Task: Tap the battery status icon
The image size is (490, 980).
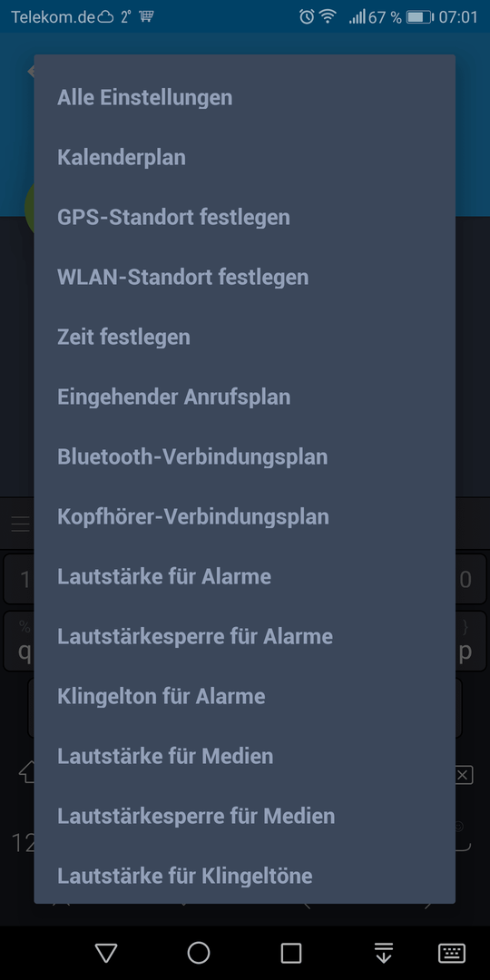Action: click(x=419, y=17)
